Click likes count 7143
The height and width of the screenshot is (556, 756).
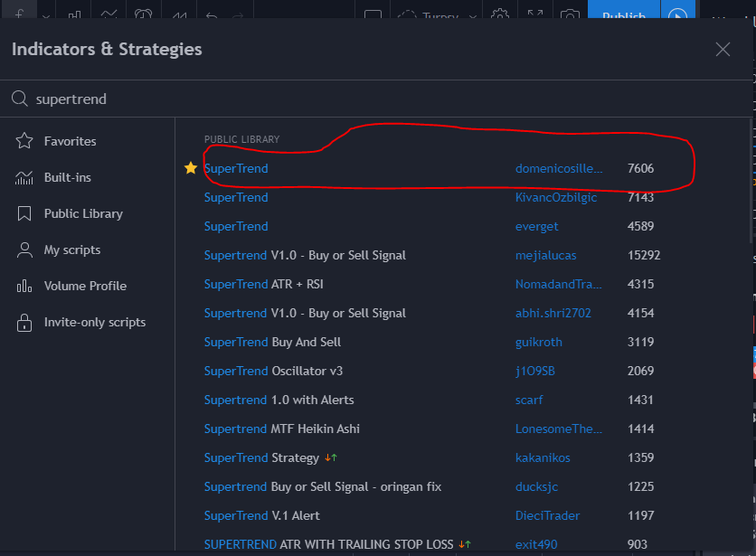click(x=640, y=197)
